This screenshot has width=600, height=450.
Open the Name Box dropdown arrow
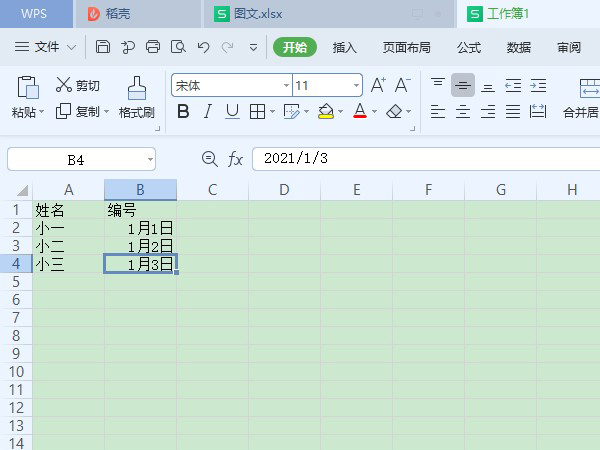click(150, 159)
